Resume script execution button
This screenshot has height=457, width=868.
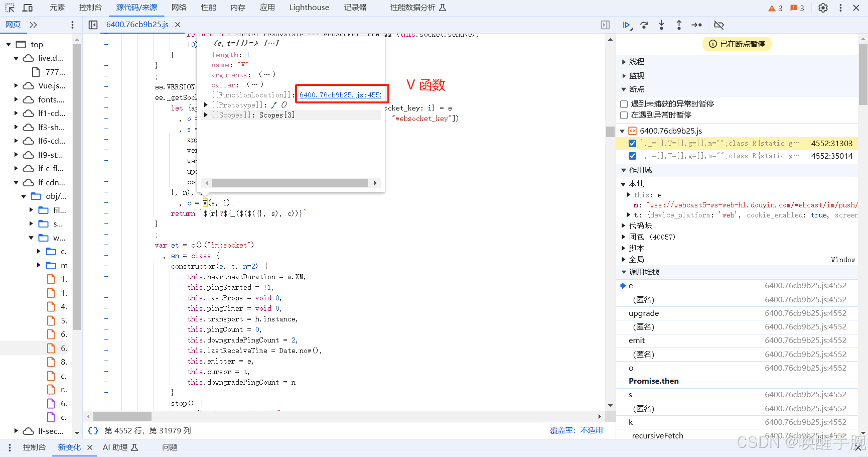[627, 25]
